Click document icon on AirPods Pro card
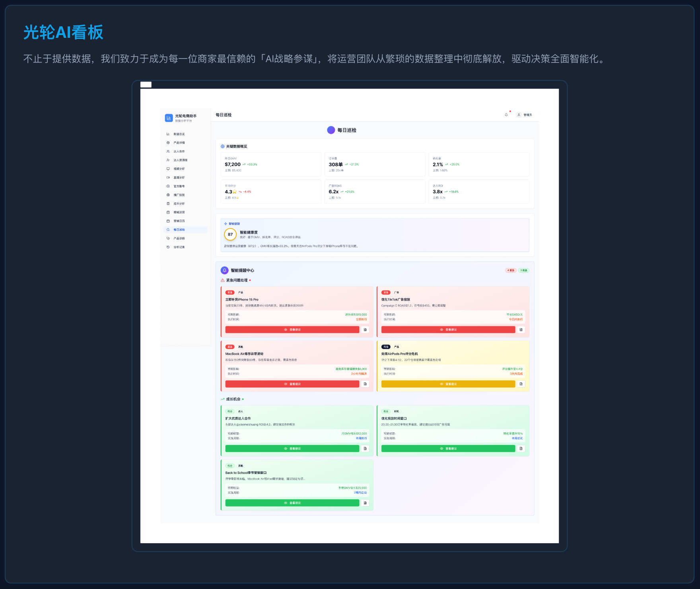The width and height of the screenshot is (700, 589). pos(521,384)
